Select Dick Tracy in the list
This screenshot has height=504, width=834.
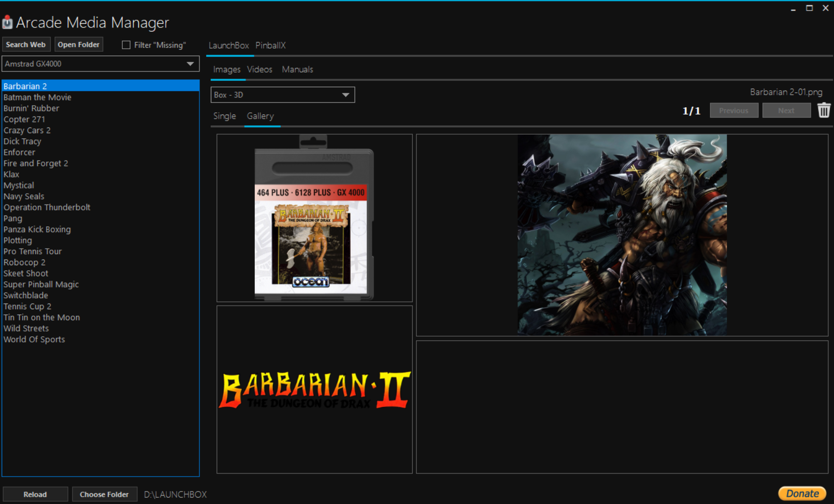click(100, 141)
